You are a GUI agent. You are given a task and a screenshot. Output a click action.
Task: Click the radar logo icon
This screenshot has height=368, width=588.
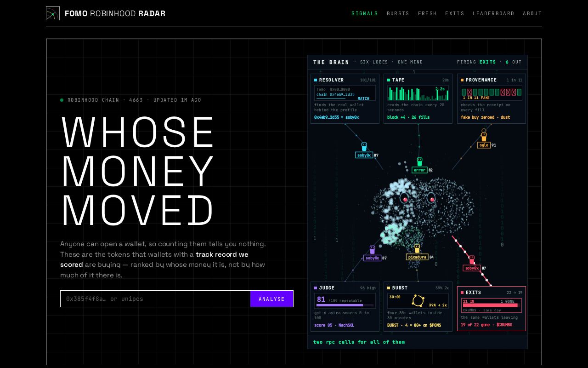53,13
